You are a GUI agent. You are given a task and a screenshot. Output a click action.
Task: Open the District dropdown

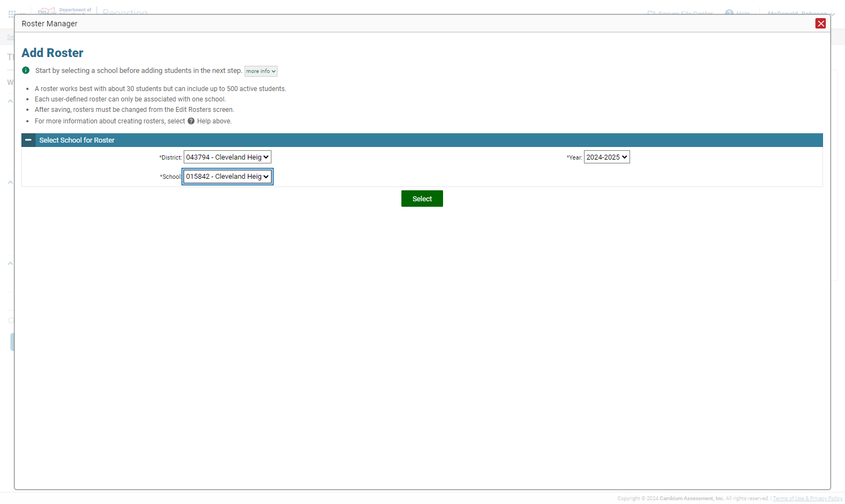click(x=228, y=157)
